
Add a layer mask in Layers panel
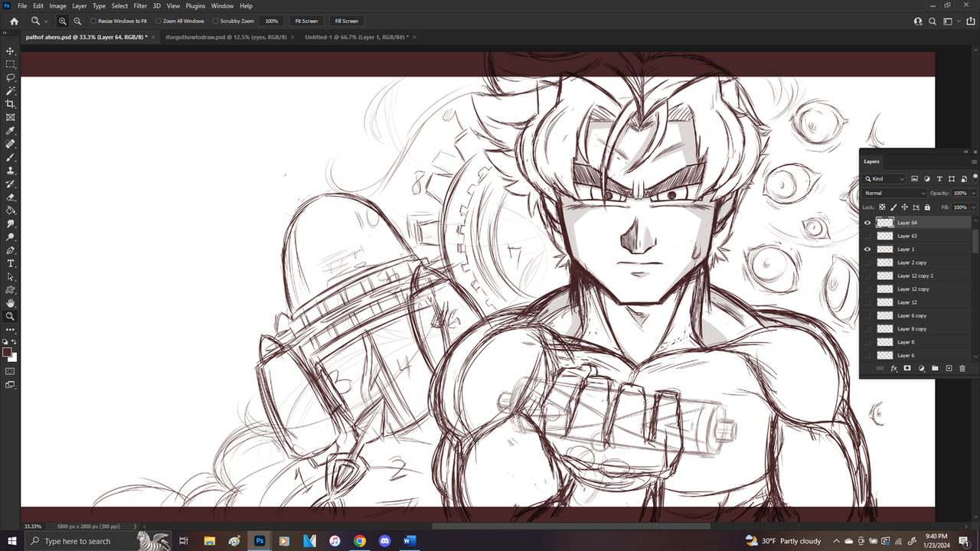point(907,368)
